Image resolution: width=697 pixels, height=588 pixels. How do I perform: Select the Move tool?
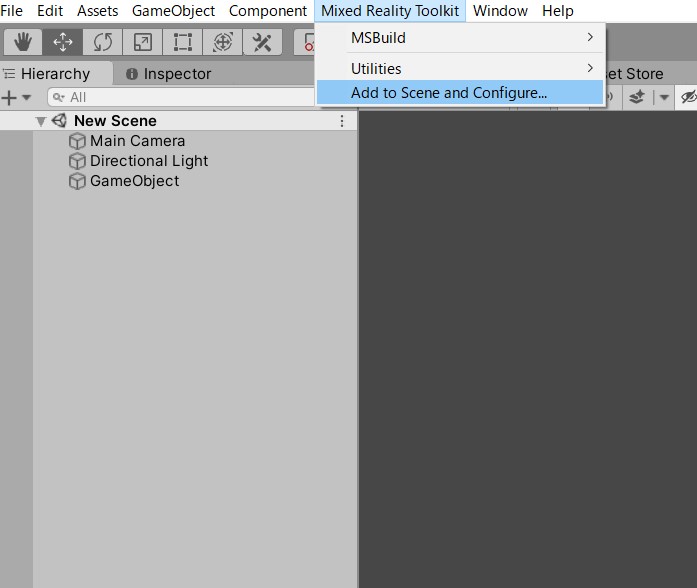click(x=63, y=42)
